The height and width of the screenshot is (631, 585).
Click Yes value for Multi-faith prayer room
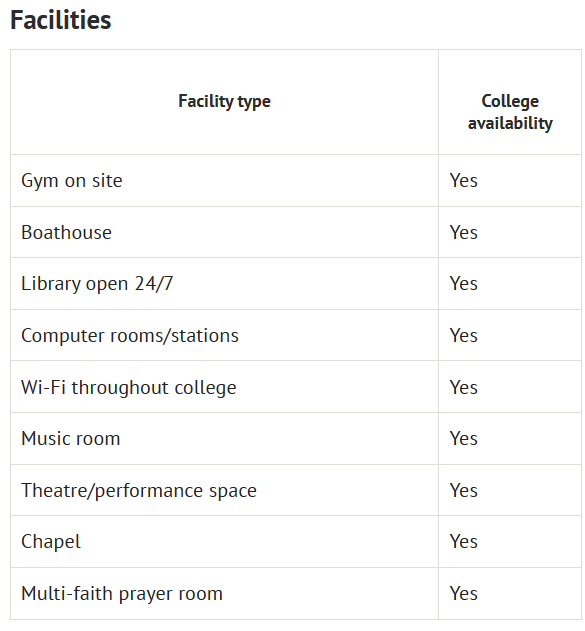click(463, 594)
